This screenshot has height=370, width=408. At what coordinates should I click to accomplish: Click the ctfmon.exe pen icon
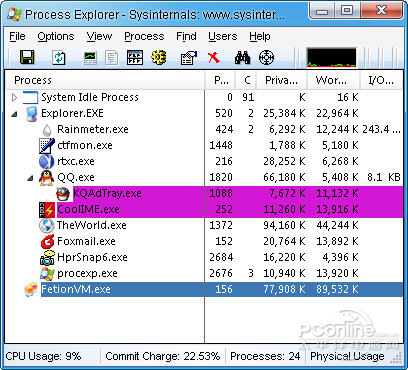click(x=47, y=145)
